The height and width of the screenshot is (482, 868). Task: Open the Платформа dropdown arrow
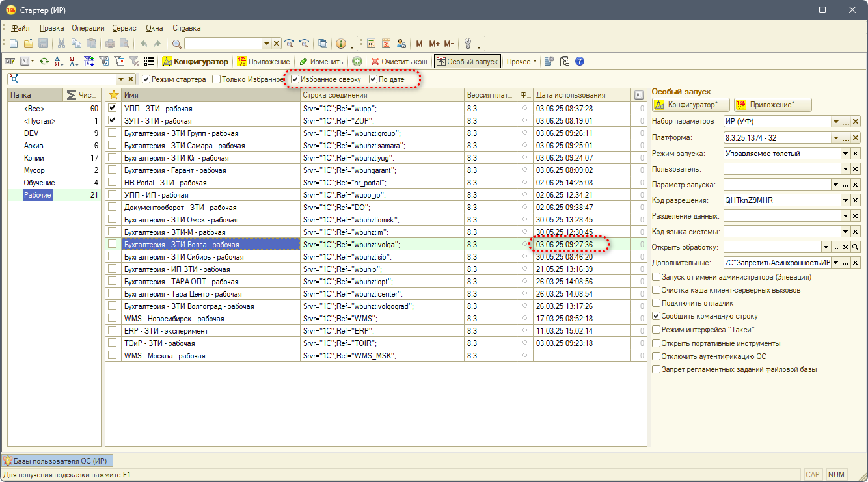[x=835, y=137]
